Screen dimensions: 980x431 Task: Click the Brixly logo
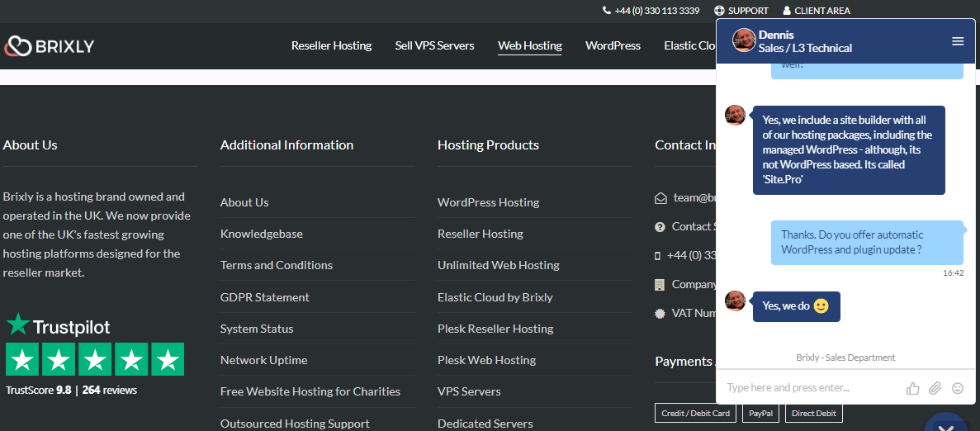49,46
